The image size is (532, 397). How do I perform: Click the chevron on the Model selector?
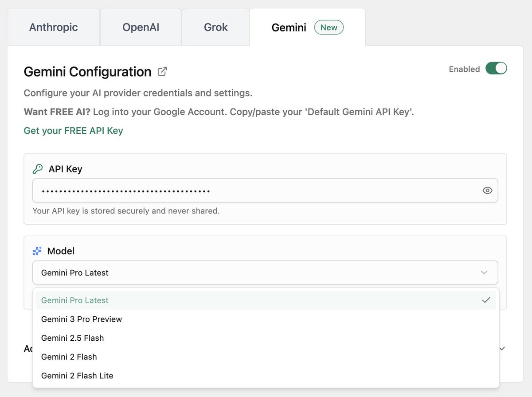click(x=484, y=273)
